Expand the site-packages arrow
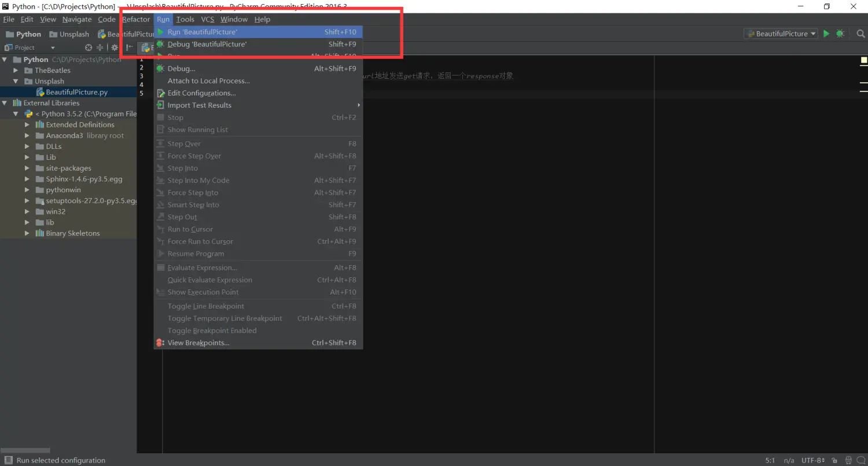The width and height of the screenshot is (868, 466). 27,168
